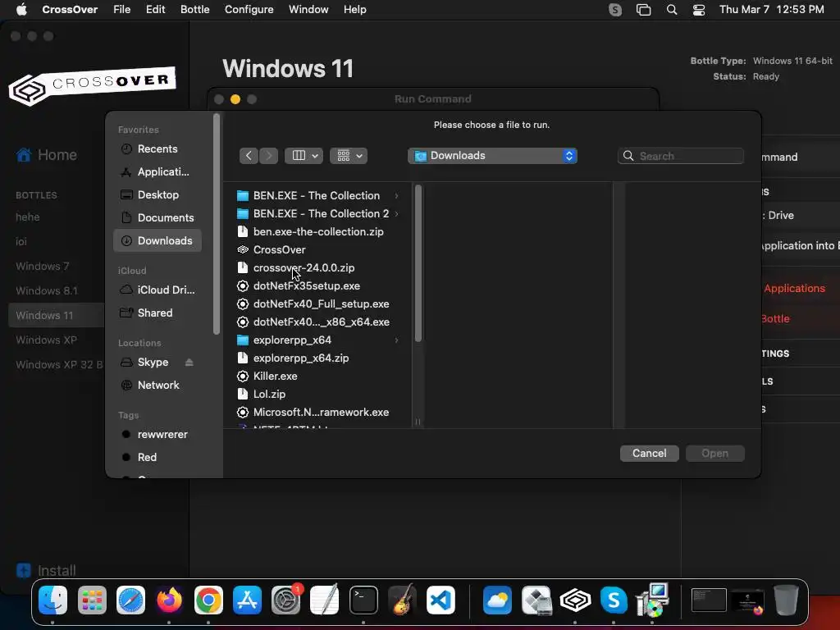Open Spotlight search in the menu bar

point(672,10)
